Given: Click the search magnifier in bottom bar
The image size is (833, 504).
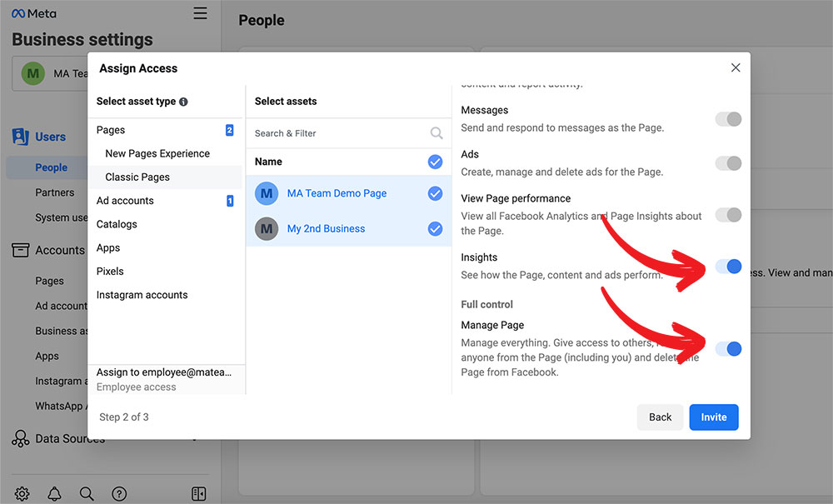Looking at the screenshot, I should pos(87,494).
